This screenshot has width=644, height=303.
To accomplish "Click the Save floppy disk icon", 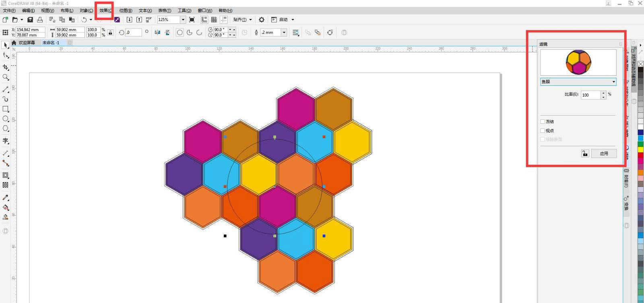I will pos(30,19).
